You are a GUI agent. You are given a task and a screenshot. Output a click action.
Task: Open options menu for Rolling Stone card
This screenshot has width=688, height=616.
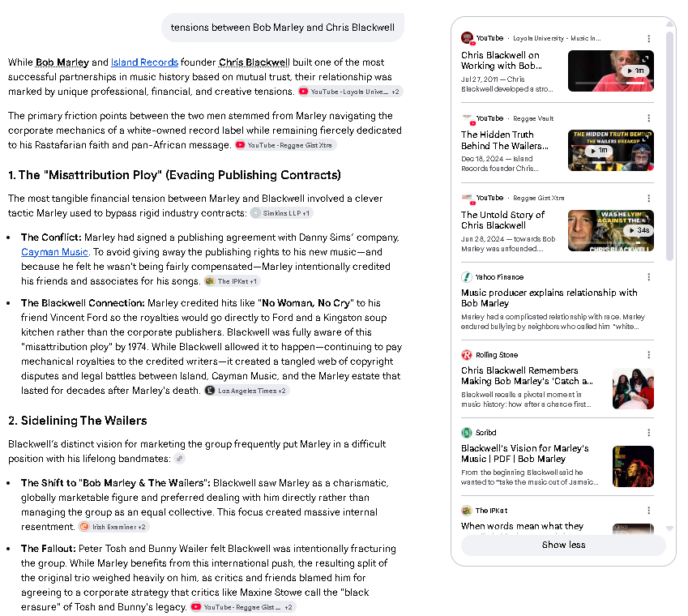click(648, 354)
